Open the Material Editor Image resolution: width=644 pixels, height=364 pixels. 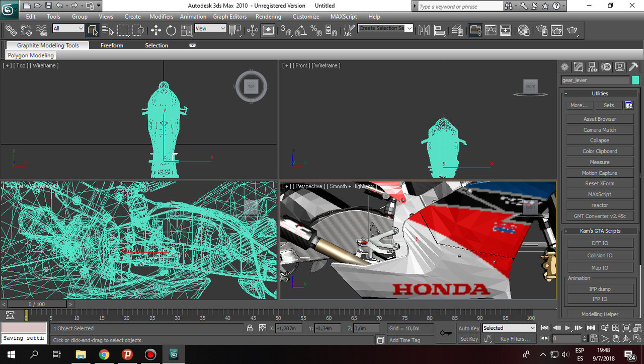click(523, 30)
